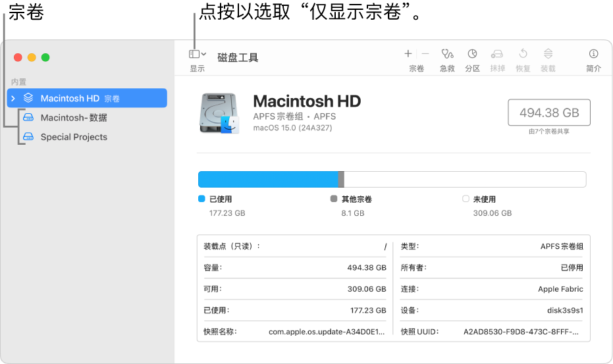Minimize window with yellow button
613x364 pixels.
pyautogui.click(x=32, y=57)
